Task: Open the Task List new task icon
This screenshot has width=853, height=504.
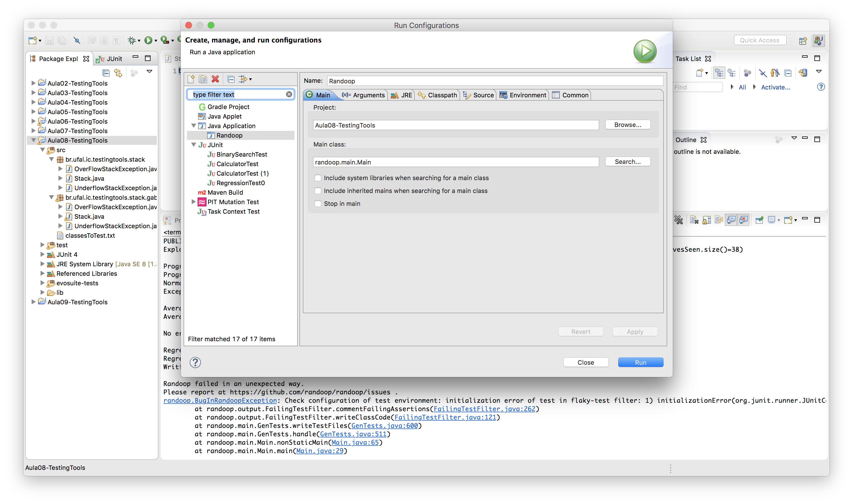Action: click(x=700, y=73)
